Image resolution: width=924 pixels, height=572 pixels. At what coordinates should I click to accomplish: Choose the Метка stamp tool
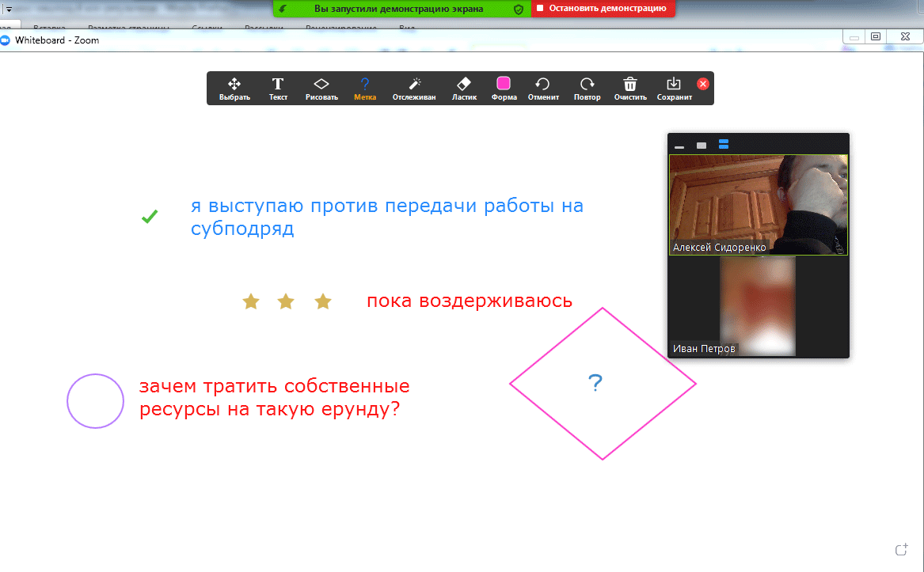coord(365,89)
